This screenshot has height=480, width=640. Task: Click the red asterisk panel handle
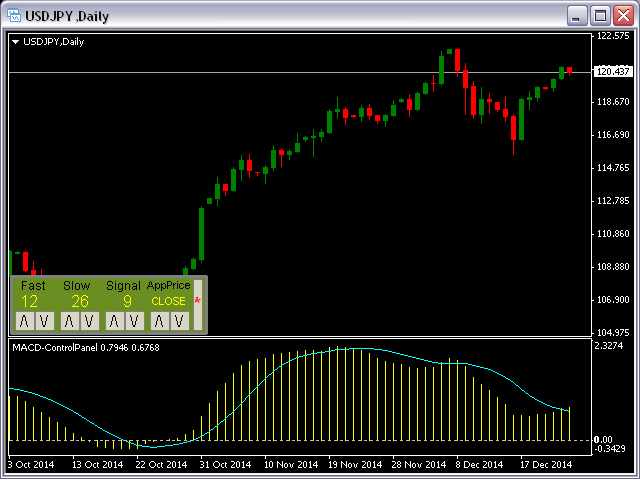tap(197, 301)
